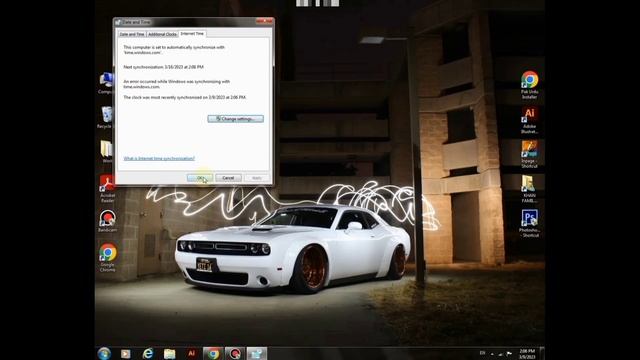640x360 pixels.
Task: Open Windows Media Player from taskbar
Action: coord(126,353)
